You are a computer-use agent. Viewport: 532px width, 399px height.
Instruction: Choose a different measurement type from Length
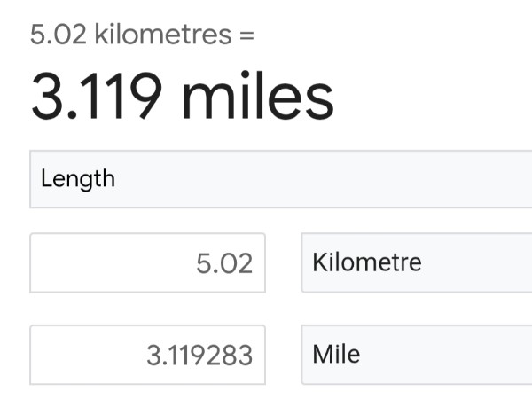tap(281, 179)
